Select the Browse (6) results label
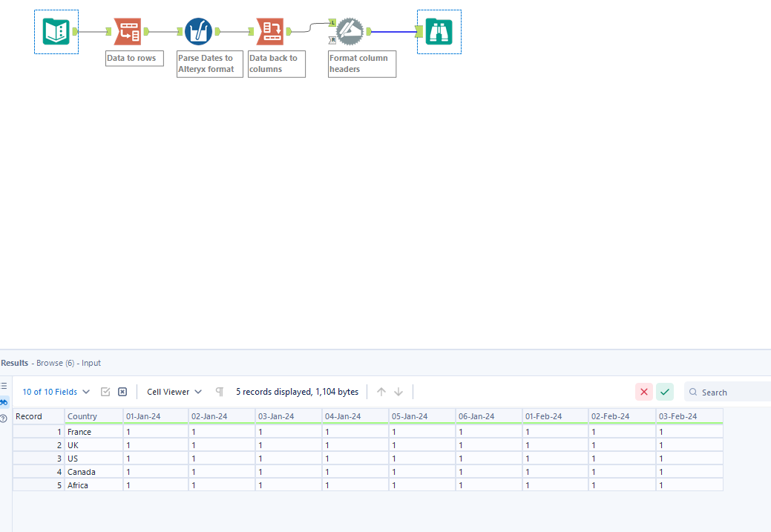Image resolution: width=771 pixels, height=532 pixels. coord(53,363)
